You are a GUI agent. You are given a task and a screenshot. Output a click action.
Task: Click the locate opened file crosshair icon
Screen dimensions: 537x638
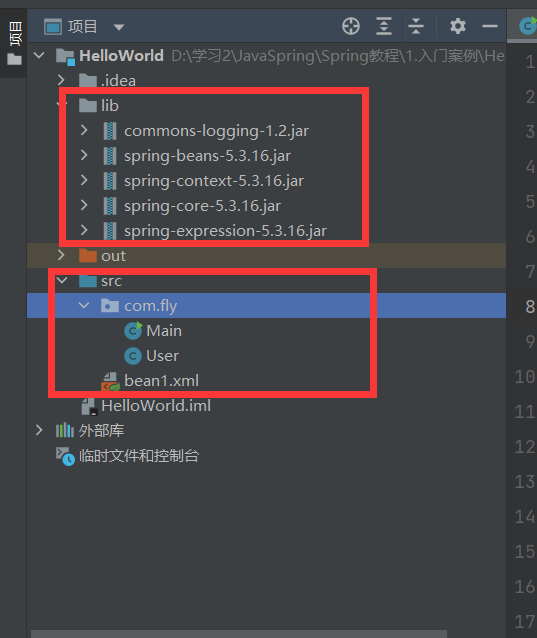tap(351, 26)
